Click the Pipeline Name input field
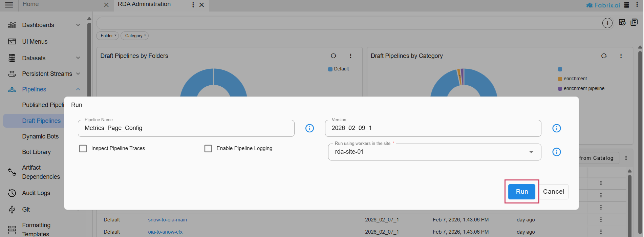The height and width of the screenshot is (237, 644). [186, 128]
